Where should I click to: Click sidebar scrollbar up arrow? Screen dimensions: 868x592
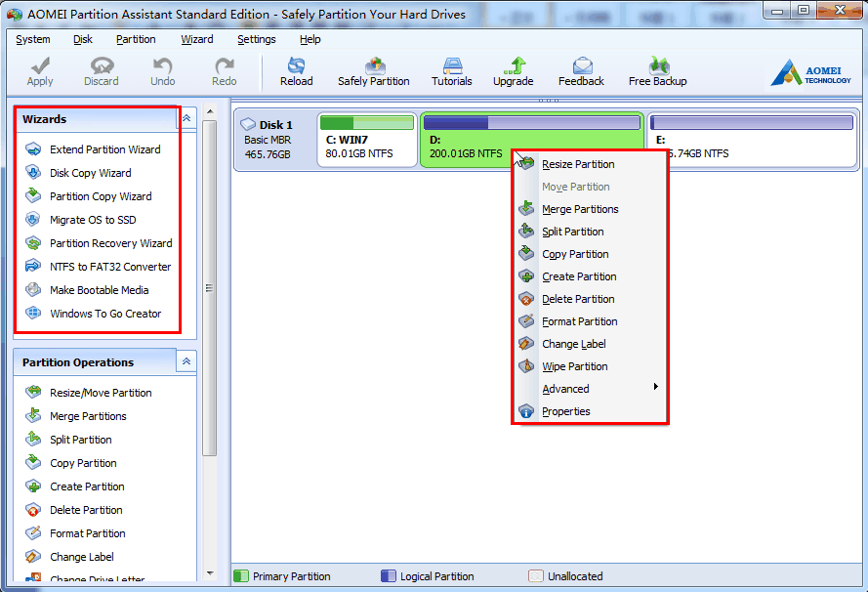pyautogui.click(x=210, y=111)
